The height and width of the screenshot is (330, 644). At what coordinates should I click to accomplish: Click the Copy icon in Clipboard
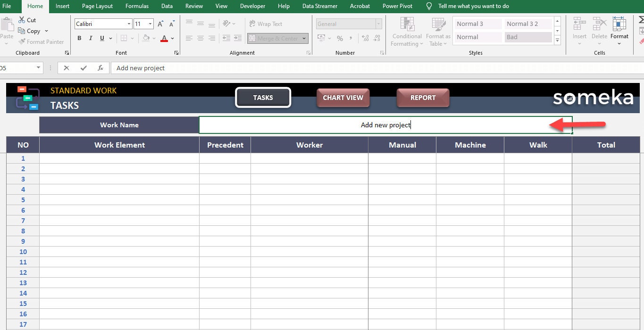coord(22,31)
